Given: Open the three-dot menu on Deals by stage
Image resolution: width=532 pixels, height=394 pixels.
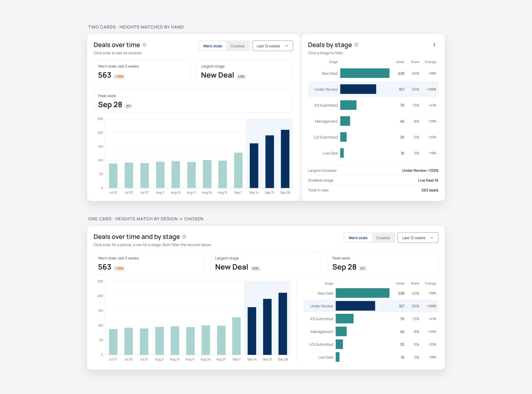Looking at the screenshot, I should click(434, 45).
